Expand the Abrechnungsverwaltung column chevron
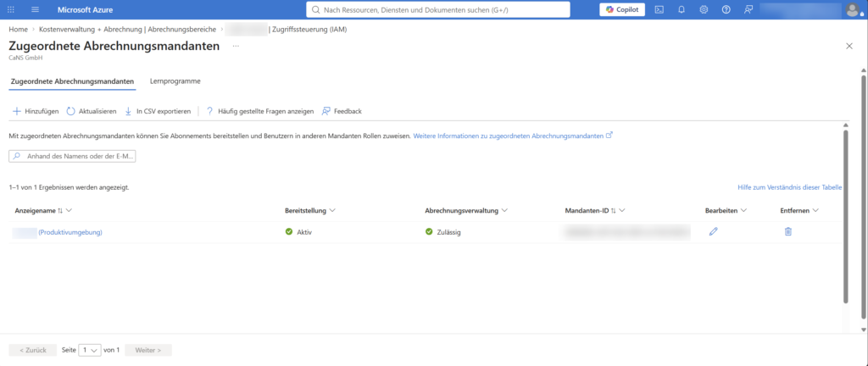Viewport: 868px width, 366px height. pyautogui.click(x=505, y=211)
